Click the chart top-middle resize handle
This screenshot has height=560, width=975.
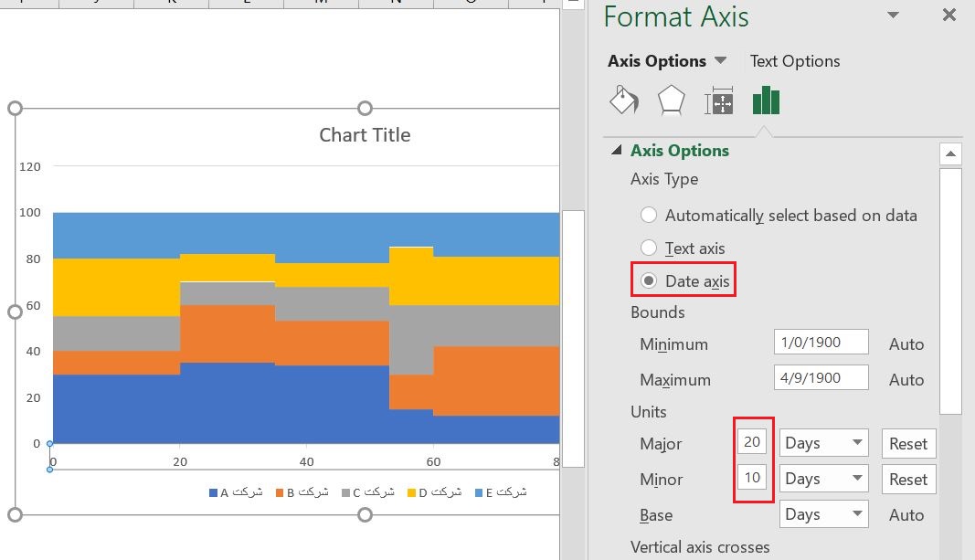click(365, 108)
